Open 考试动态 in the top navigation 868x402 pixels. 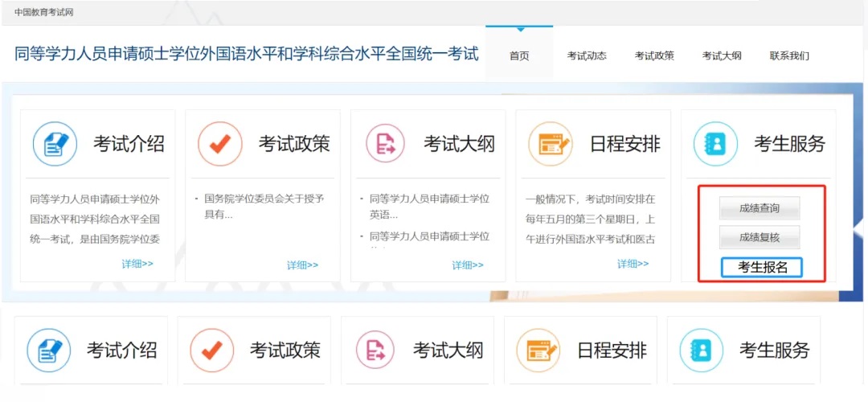pos(587,55)
